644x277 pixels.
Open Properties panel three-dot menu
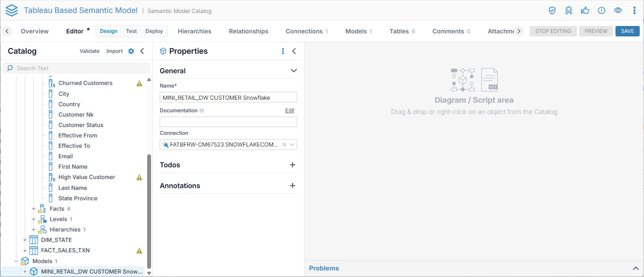coord(283,51)
